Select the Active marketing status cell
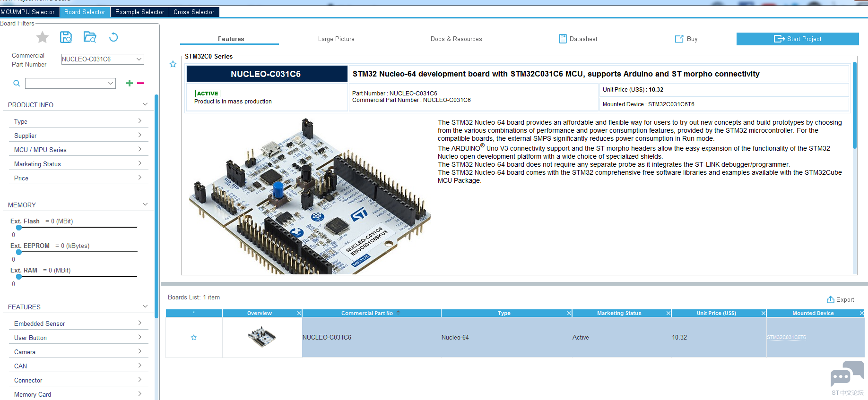 pos(622,337)
